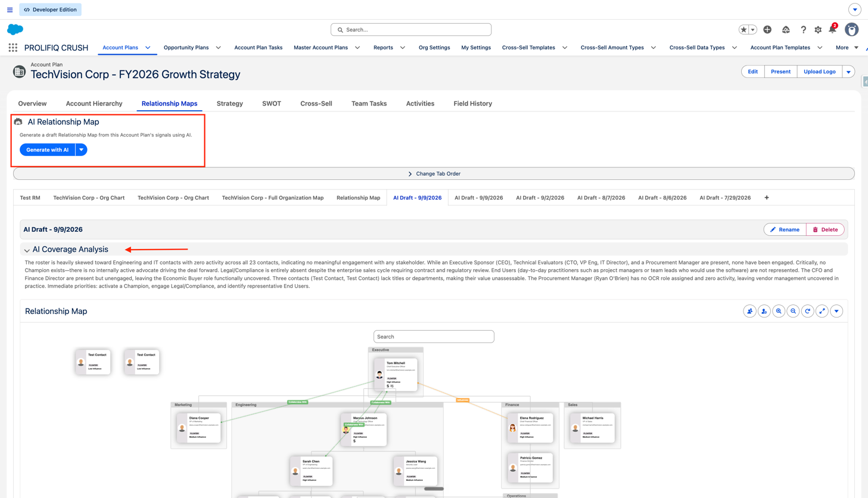Image resolution: width=868 pixels, height=498 pixels.
Task: Open the More navigation menu
Action: point(847,48)
